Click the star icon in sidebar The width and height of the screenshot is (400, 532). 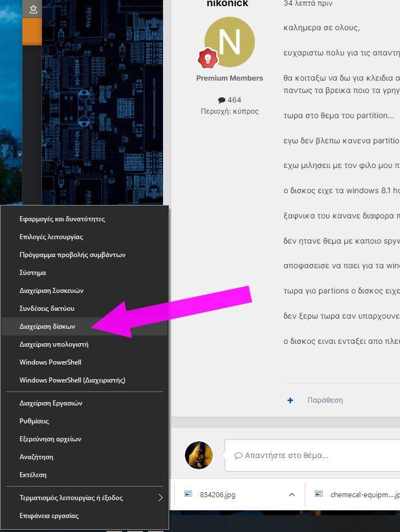33,9
